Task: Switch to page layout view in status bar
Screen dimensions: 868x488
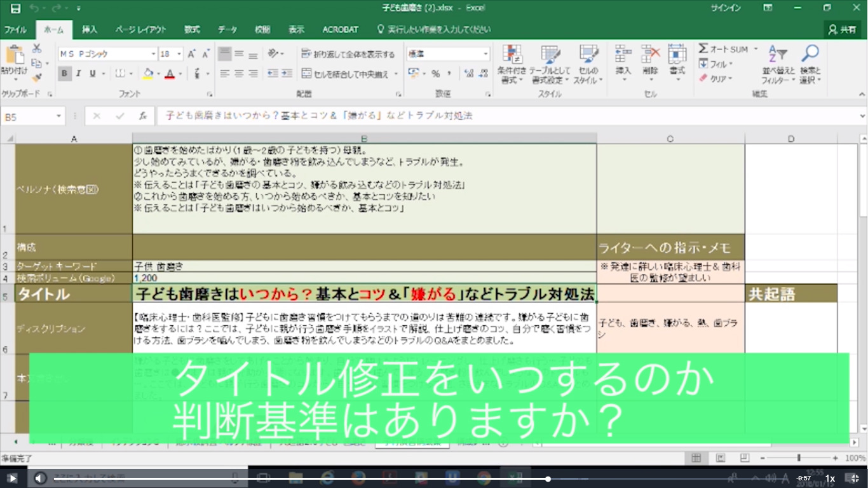Action: point(720,458)
